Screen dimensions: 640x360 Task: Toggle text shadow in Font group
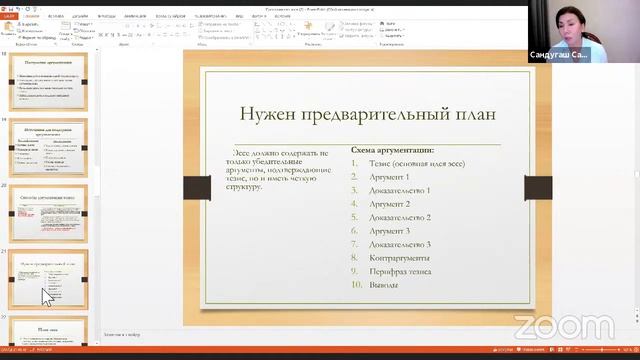coord(119,36)
